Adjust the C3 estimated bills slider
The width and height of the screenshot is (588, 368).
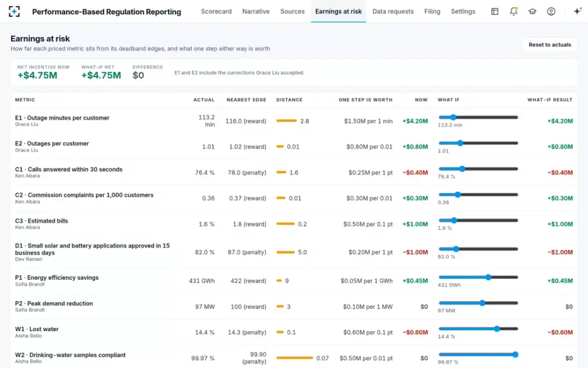[478, 220]
